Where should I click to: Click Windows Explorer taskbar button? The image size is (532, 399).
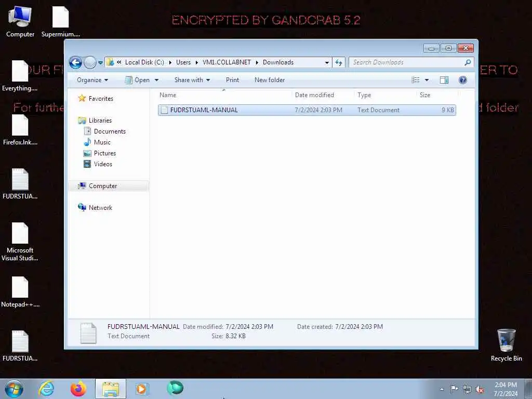(x=111, y=389)
